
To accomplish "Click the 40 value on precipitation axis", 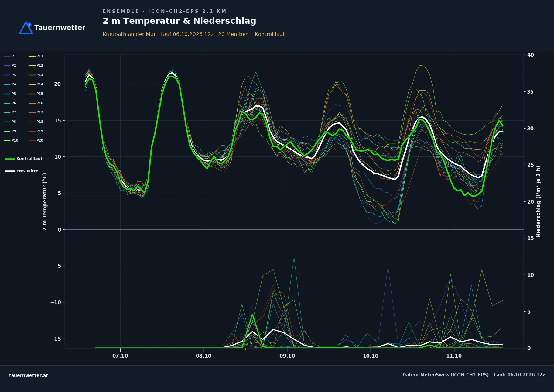I will pos(530,55).
